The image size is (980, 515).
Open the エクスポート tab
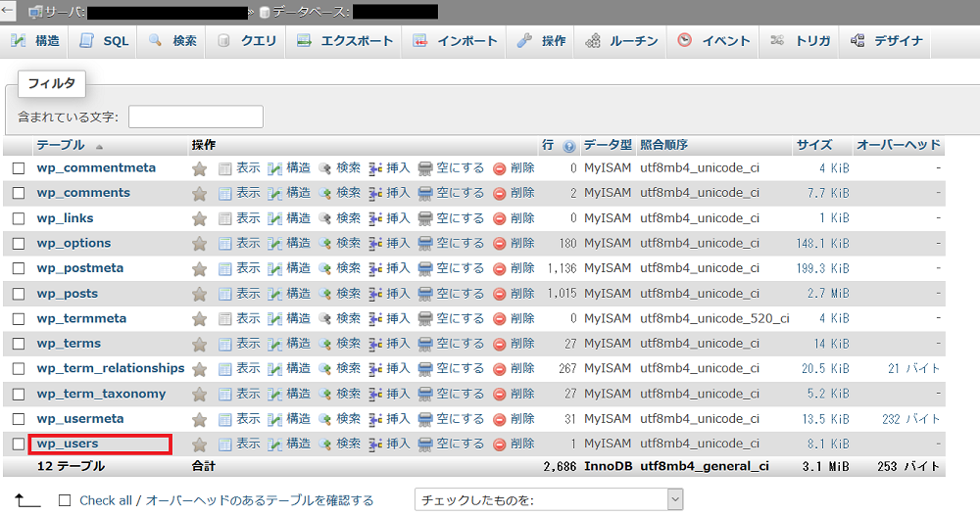[344, 40]
